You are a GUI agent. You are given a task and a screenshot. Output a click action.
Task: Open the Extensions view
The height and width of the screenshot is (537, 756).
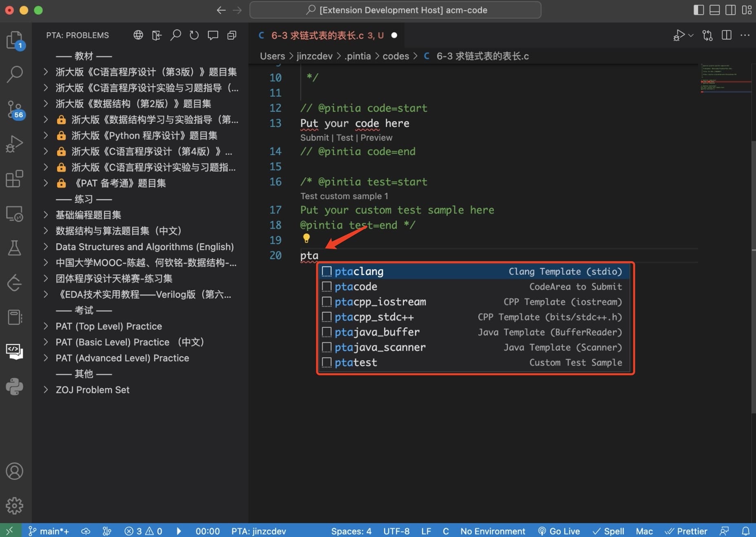click(15, 179)
